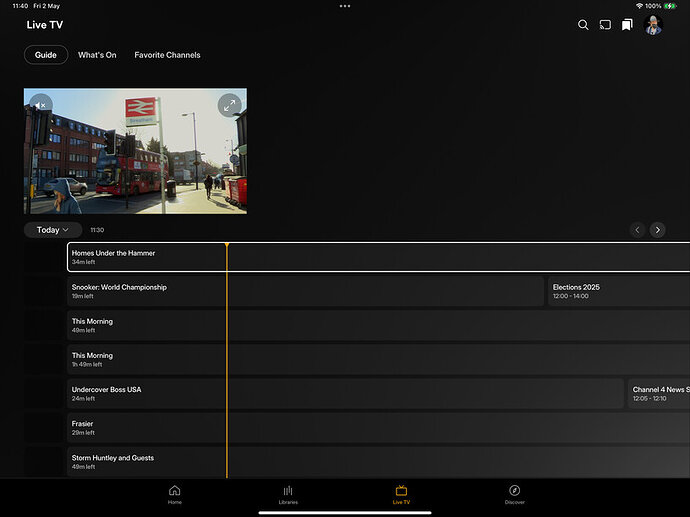The width and height of the screenshot is (690, 517).
Task: Select Homes Under the Hammer programme
Action: pos(378,257)
